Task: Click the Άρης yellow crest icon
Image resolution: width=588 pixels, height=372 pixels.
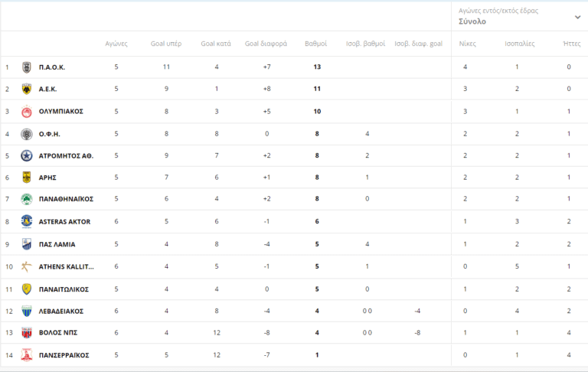Action: (x=27, y=178)
